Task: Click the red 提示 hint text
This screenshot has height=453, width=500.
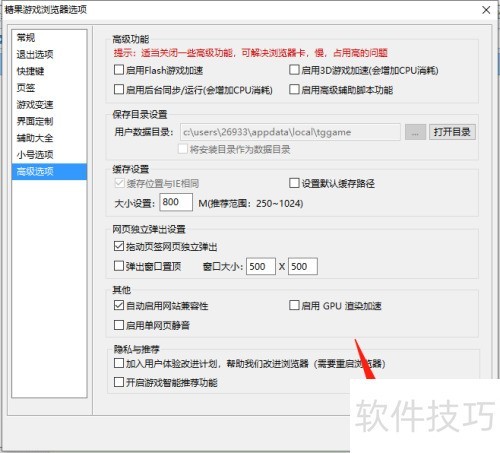Action: click(250, 53)
